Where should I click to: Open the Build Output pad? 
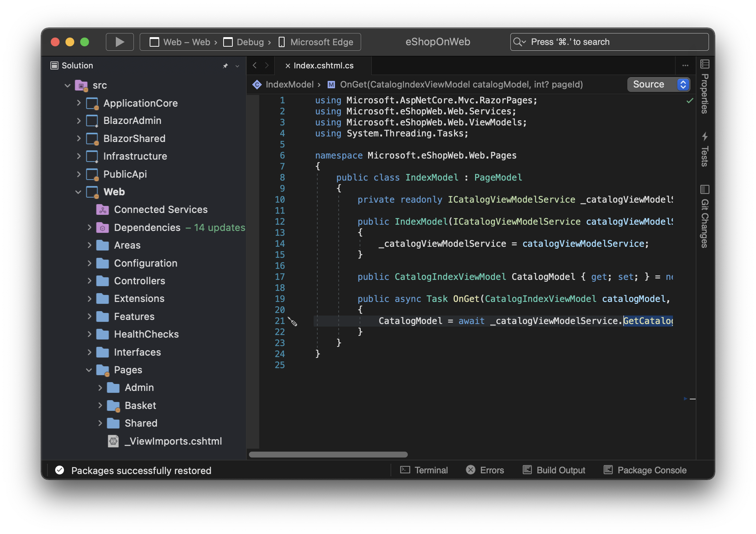click(x=553, y=470)
